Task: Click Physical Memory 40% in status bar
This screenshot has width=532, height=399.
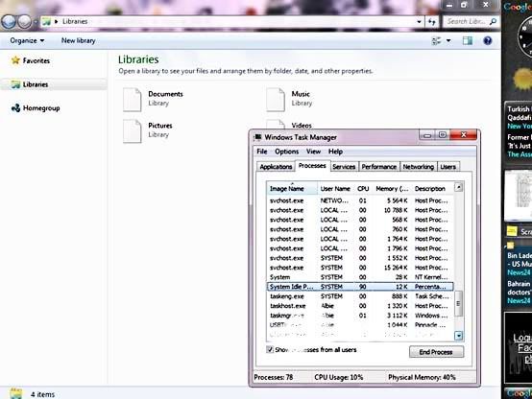Action: (422, 377)
